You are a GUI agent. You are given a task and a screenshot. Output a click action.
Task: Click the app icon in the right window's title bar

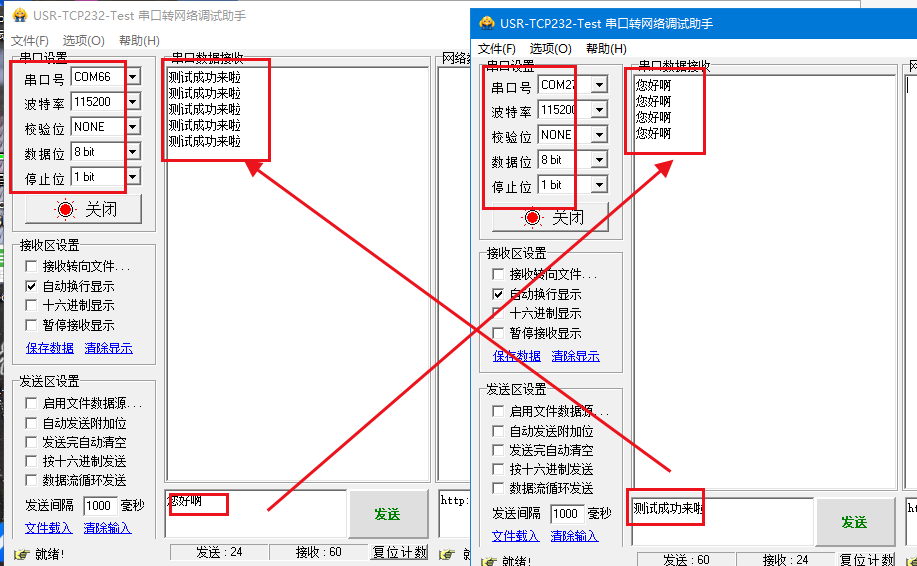(x=486, y=24)
